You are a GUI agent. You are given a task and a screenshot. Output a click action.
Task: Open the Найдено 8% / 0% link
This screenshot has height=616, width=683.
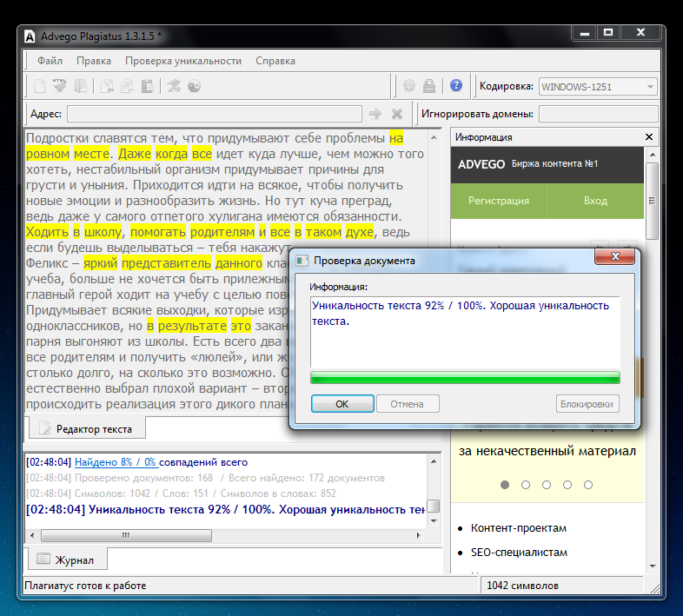[115, 462]
